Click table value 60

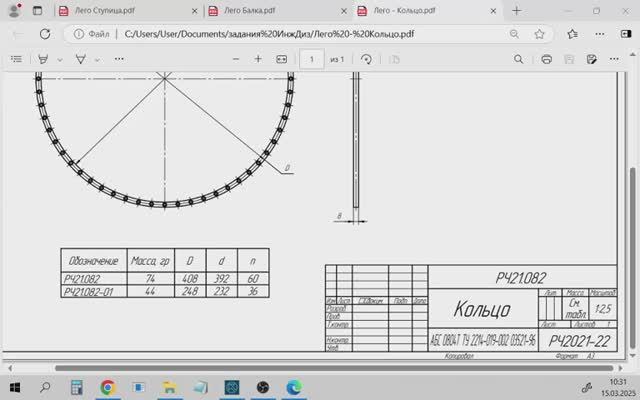click(x=253, y=278)
